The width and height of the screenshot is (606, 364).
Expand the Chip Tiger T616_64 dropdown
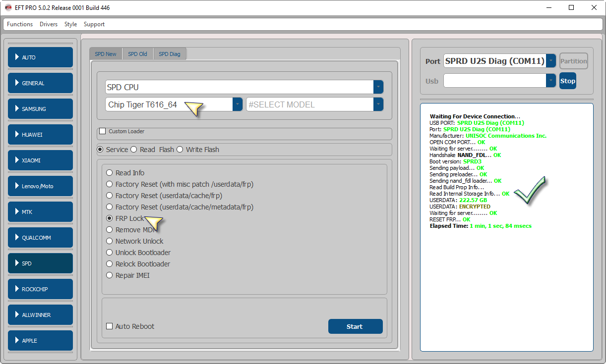pos(238,104)
